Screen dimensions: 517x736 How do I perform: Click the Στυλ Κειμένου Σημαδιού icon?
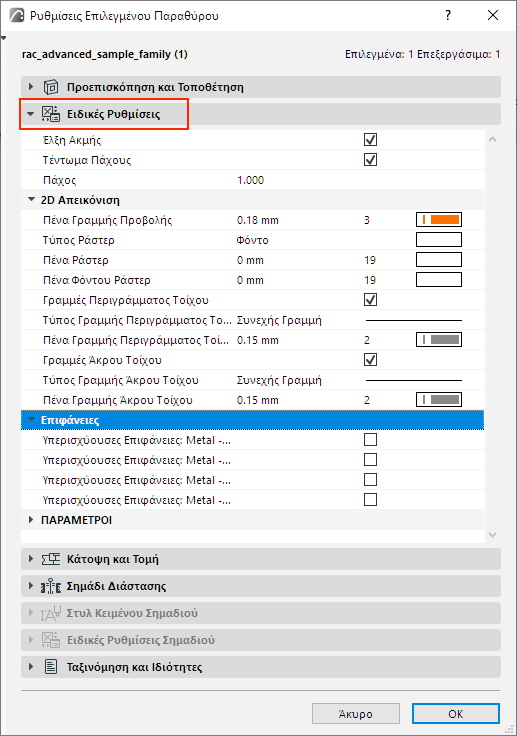click(51, 613)
